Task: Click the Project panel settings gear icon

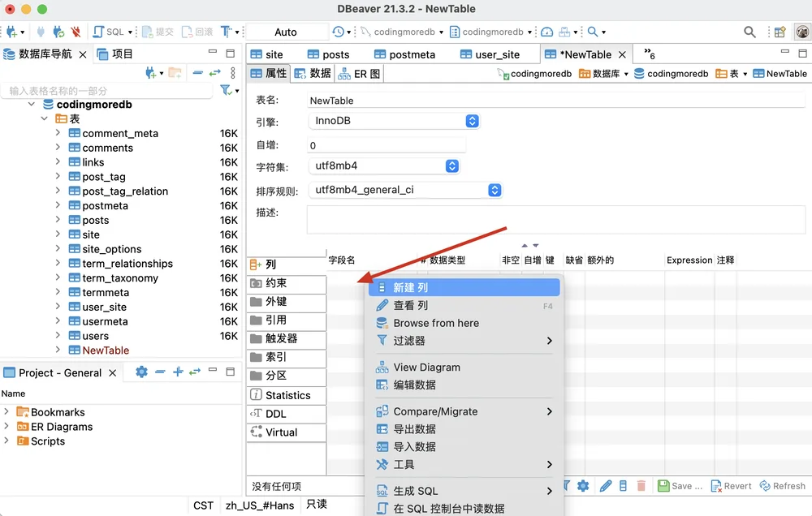Action: [141, 372]
